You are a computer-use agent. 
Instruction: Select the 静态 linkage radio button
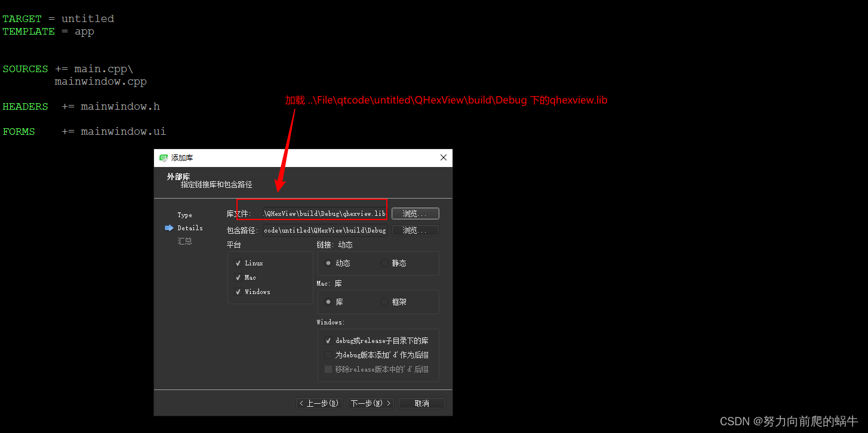(x=384, y=263)
